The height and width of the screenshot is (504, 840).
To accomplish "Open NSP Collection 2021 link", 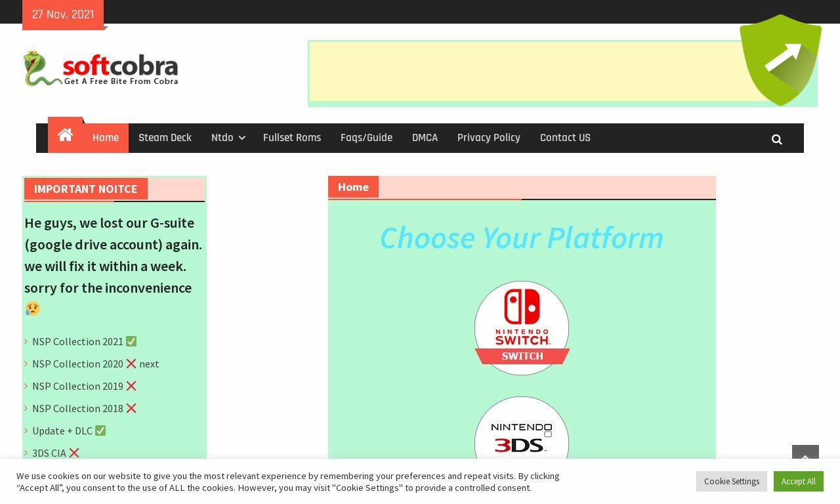I will click(x=77, y=341).
